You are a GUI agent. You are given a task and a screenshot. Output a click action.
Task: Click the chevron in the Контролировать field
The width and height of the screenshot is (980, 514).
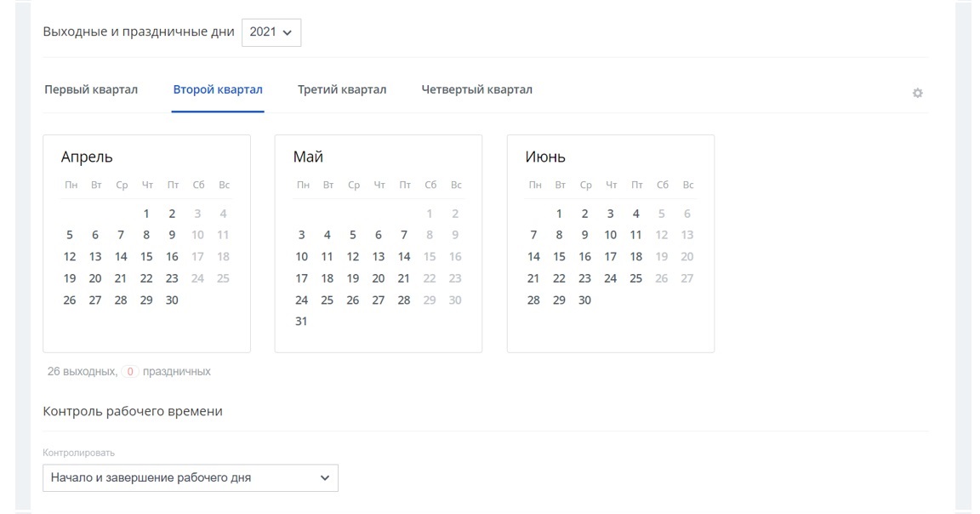click(x=324, y=478)
